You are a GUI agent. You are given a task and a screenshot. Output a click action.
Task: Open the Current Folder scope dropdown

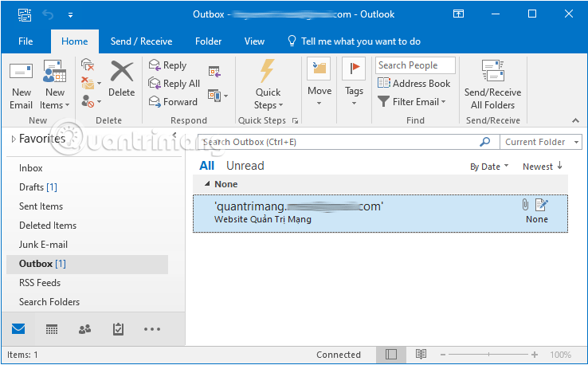(541, 142)
